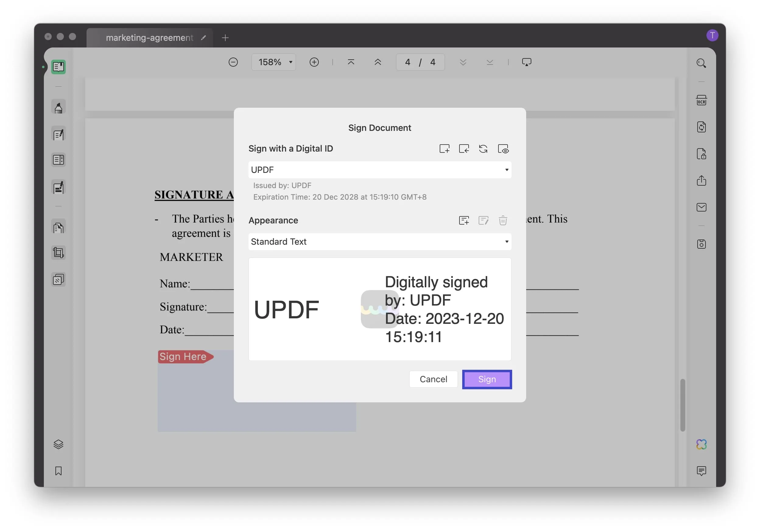
Task: Click the create new Appearance icon
Action: [x=464, y=220]
